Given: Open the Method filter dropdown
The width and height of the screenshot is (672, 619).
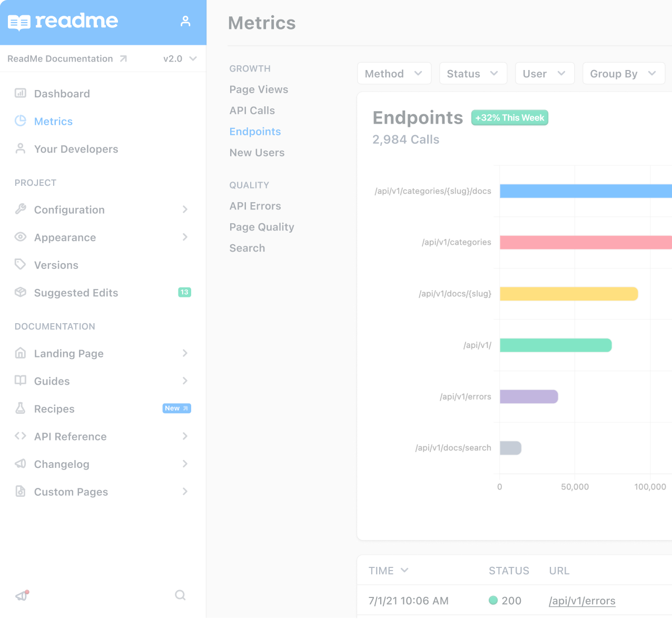Looking at the screenshot, I should coord(394,73).
